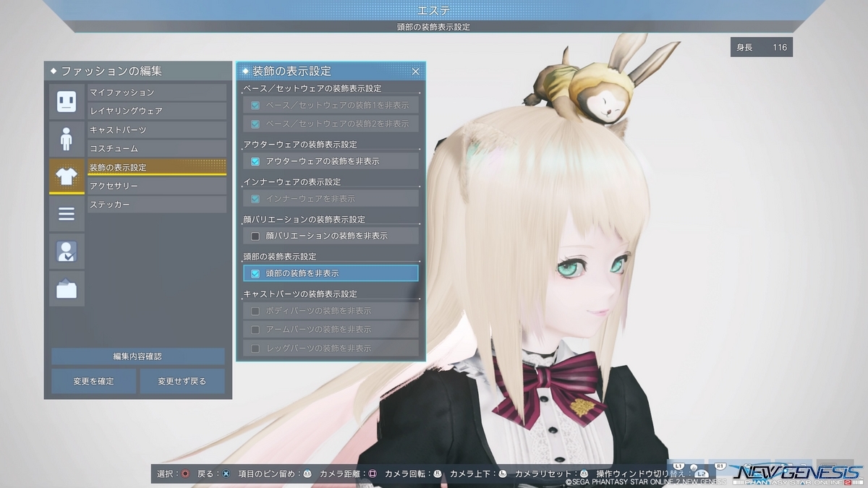The width and height of the screenshot is (868, 488).
Task: Toggle ベース／セットウェアの装飾2を非表示 checkbox
Action: (255, 124)
